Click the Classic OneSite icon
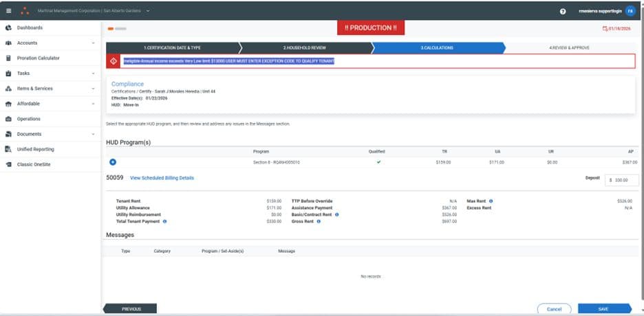Viewport: 644px width, 316px height. pyautogui.click(x=8, y=164)
